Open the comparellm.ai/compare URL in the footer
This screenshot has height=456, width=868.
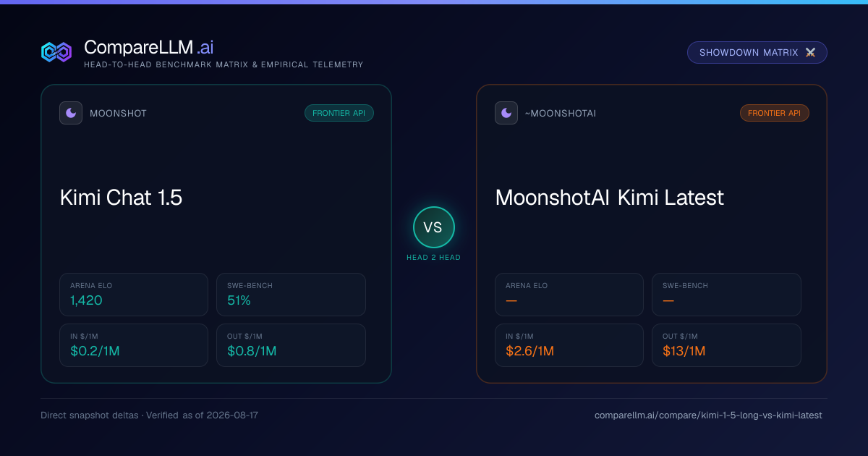(708, 415)
